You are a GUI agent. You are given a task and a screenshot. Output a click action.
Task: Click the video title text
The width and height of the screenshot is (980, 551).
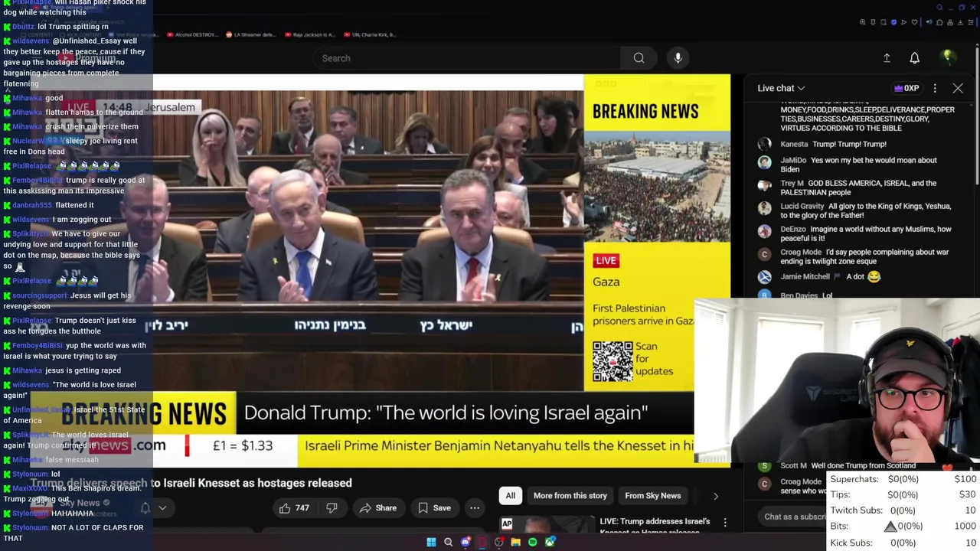(191, 483)
